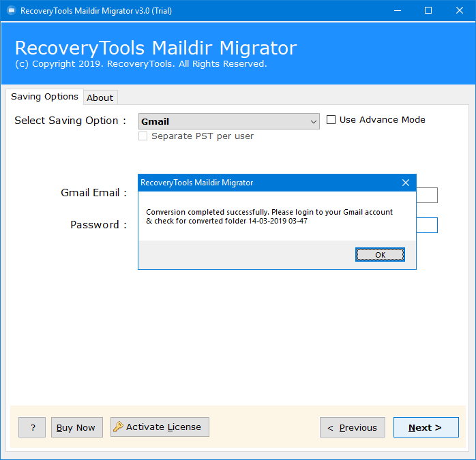Switch to the About tab
This screenshot has width=476, height=460.
[x=100, y=97]
